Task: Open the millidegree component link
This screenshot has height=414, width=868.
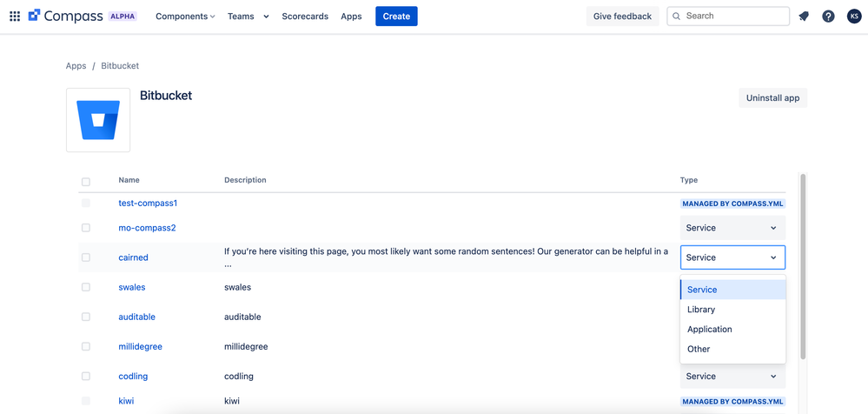Action: (140, 346)
